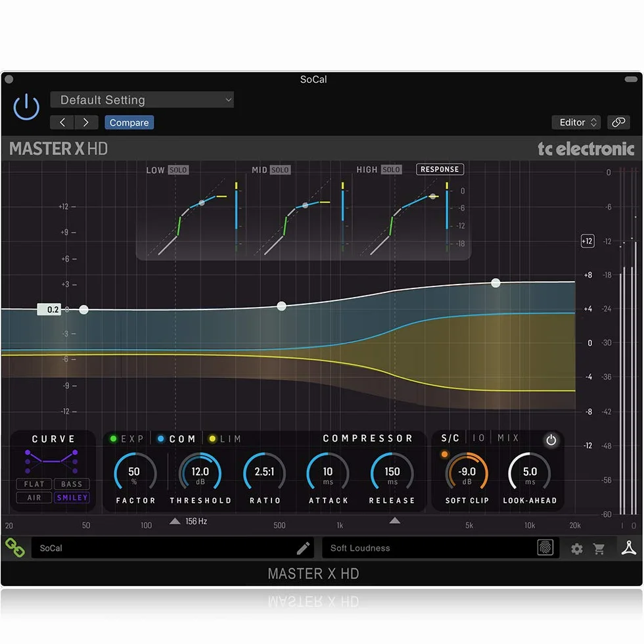Click the green band link chain icon

click(14, 547)
